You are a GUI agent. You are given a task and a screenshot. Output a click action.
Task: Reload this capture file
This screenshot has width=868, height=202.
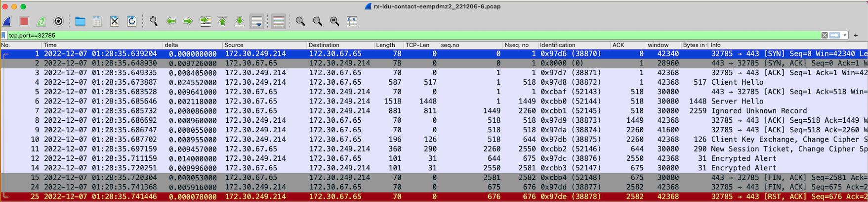point(131,21)
